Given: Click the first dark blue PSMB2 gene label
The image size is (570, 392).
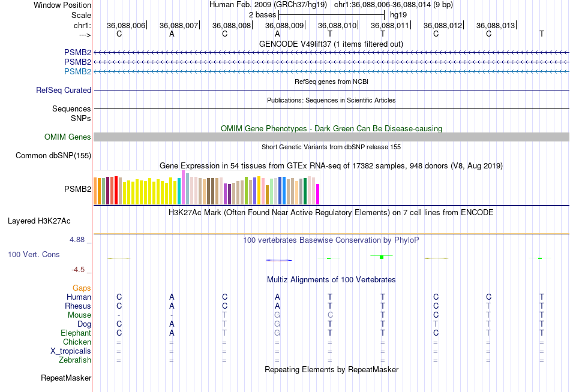Looking at the screenshot, I should tap(77, 52).
